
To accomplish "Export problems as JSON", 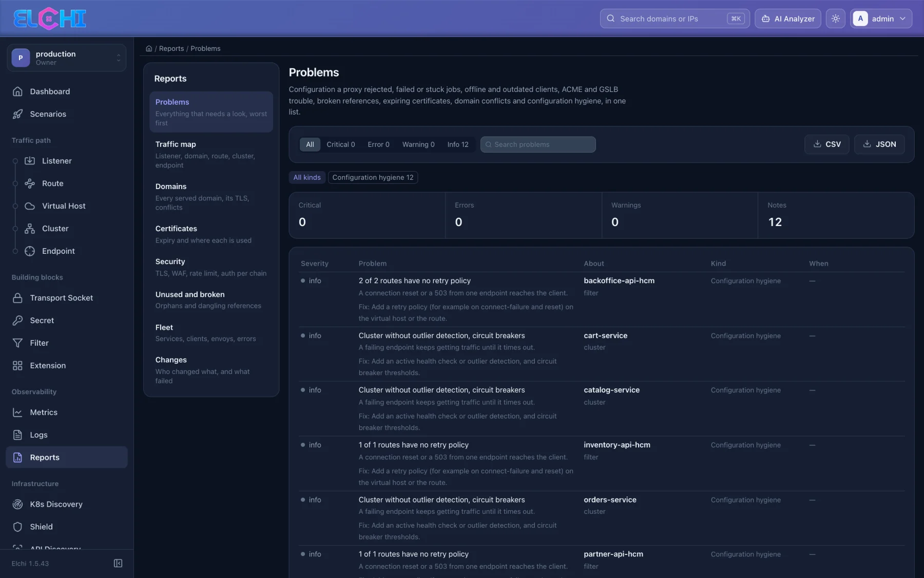I will pos(879,144).
